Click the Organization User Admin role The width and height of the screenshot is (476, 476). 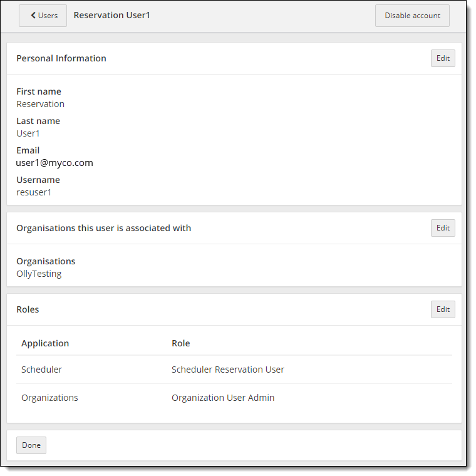223,398
